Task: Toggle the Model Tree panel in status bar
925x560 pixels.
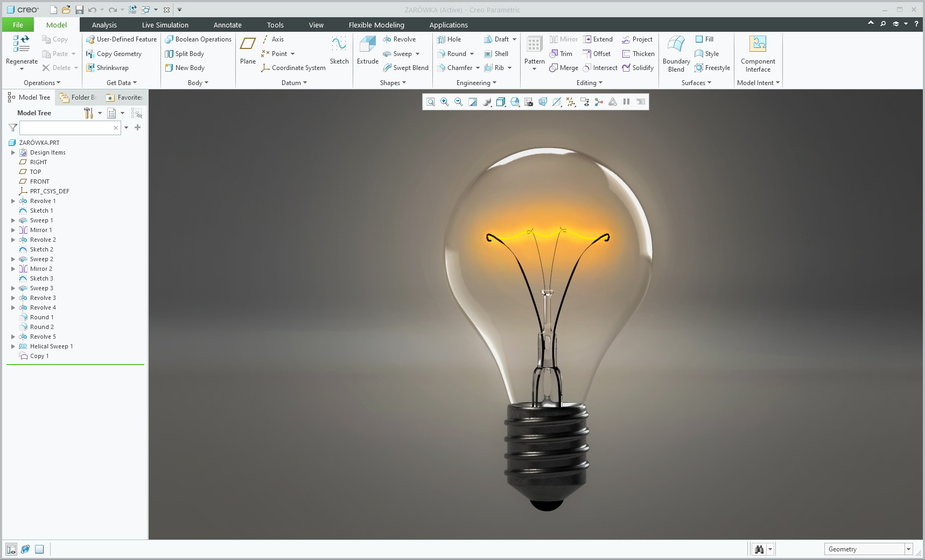Action: [11, 549]
